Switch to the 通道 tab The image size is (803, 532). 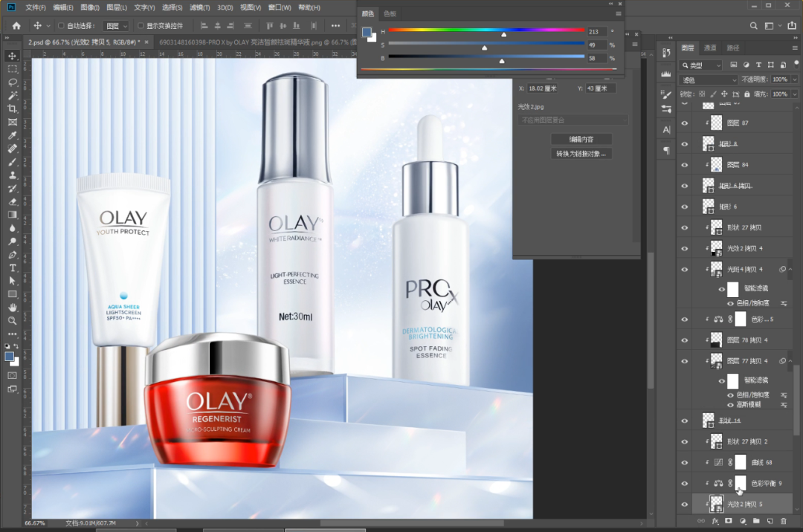click(x=710, y=48)
